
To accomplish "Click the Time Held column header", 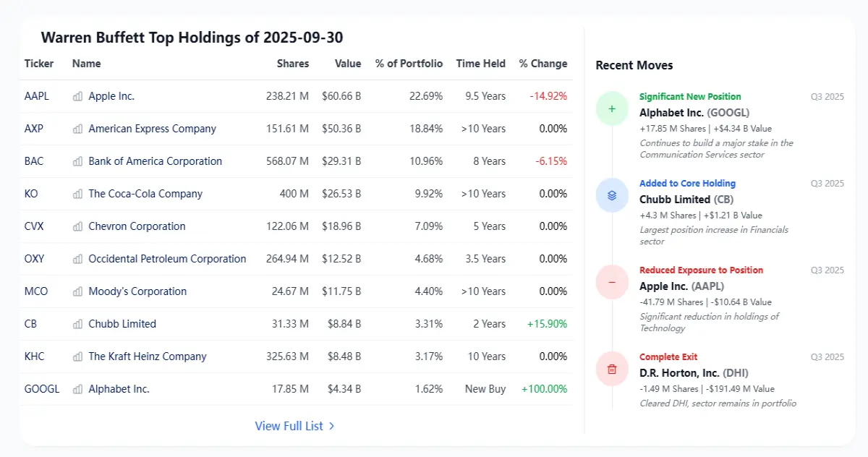I will 481,64.
